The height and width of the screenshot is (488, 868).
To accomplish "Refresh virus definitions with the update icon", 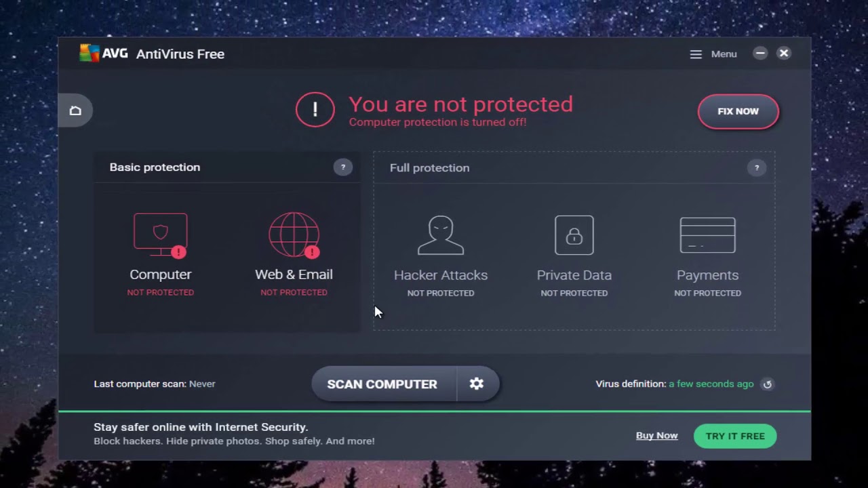I will (768, 384).
